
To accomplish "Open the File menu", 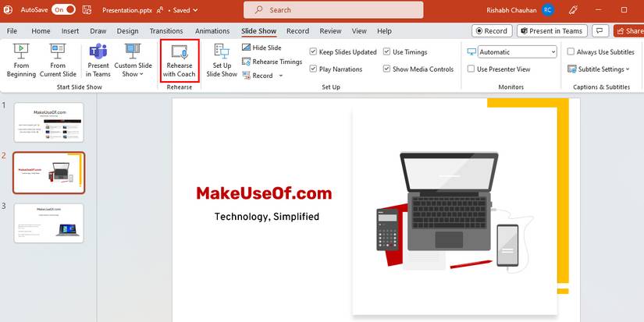I will click(x=12, y=30).
